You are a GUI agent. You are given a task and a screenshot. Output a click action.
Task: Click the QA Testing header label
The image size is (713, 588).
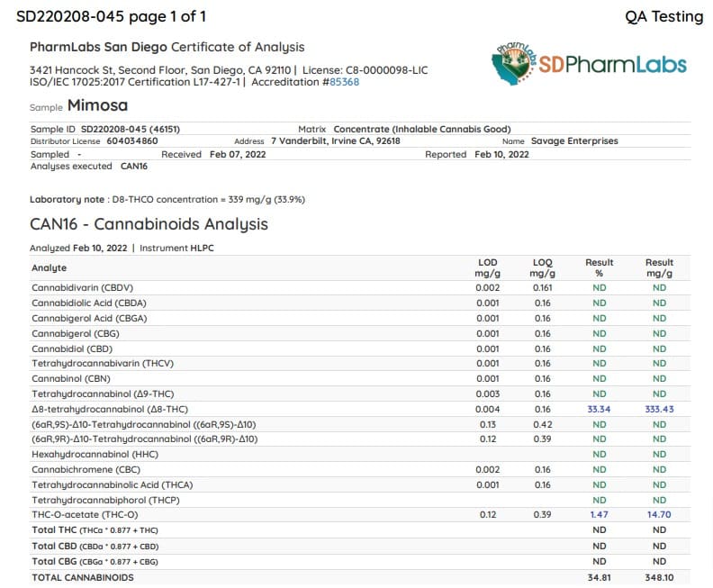(x=663, y=16)
